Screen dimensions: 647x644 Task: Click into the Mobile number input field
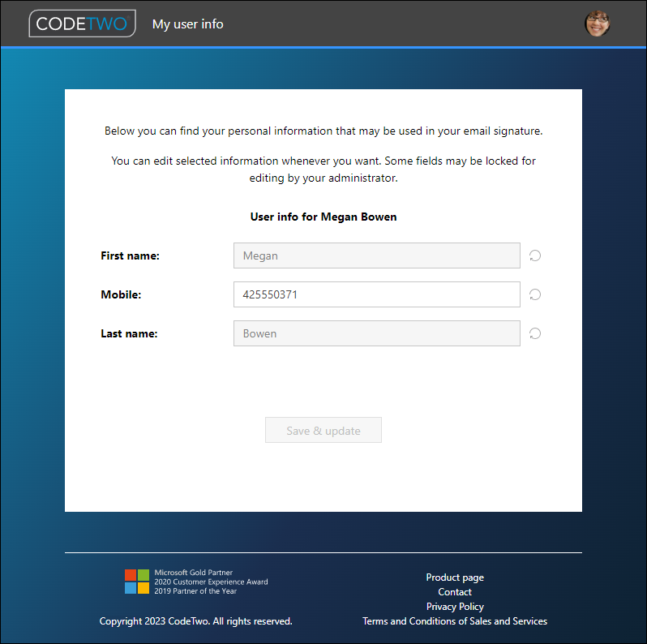[x=377, y=294]
